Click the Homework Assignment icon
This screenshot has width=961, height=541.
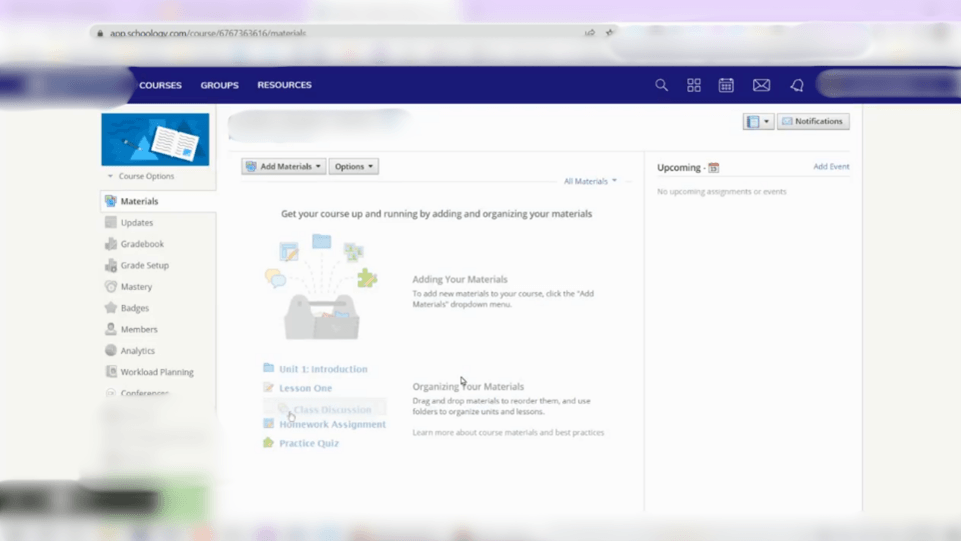coord(268,423)
